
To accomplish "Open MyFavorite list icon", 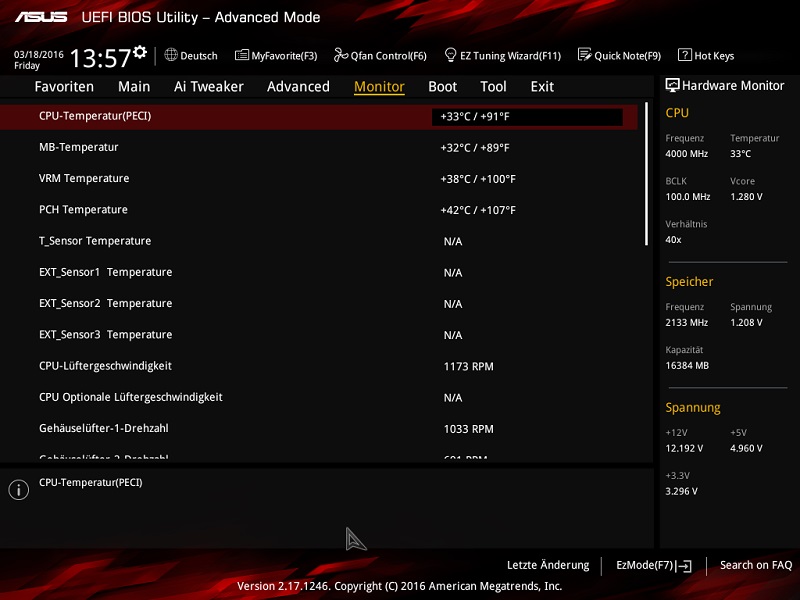I will coord(242,55).
